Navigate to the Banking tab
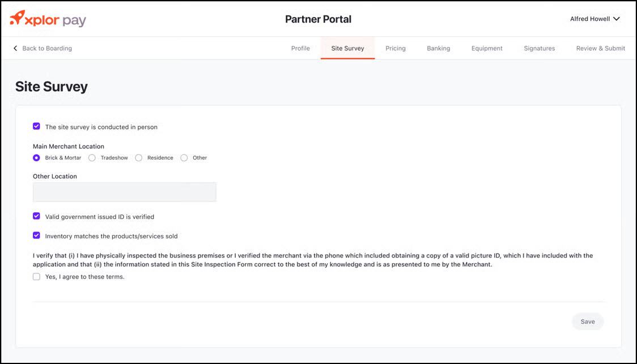Screen dimensions: 637x364 pos(438,49)
